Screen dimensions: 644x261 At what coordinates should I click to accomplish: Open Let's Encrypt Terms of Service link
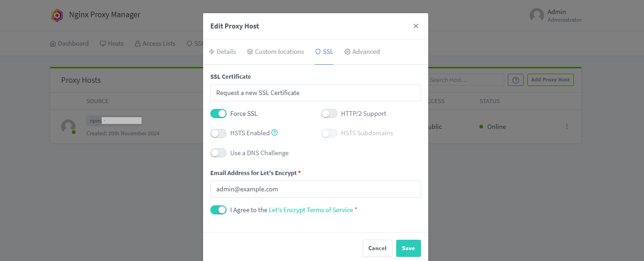pos(311,210)
